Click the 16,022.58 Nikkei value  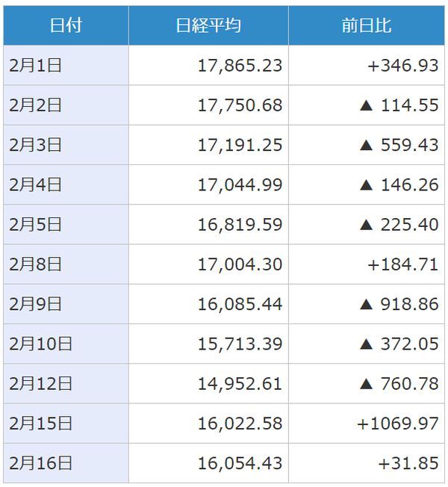240,424
